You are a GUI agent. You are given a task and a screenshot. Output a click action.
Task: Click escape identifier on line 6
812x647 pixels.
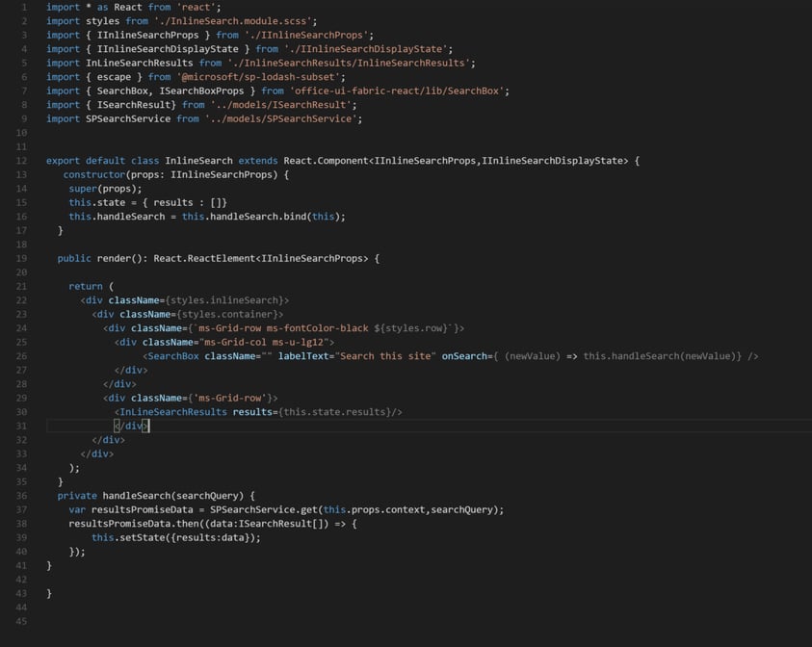click(x=114, y=77)
